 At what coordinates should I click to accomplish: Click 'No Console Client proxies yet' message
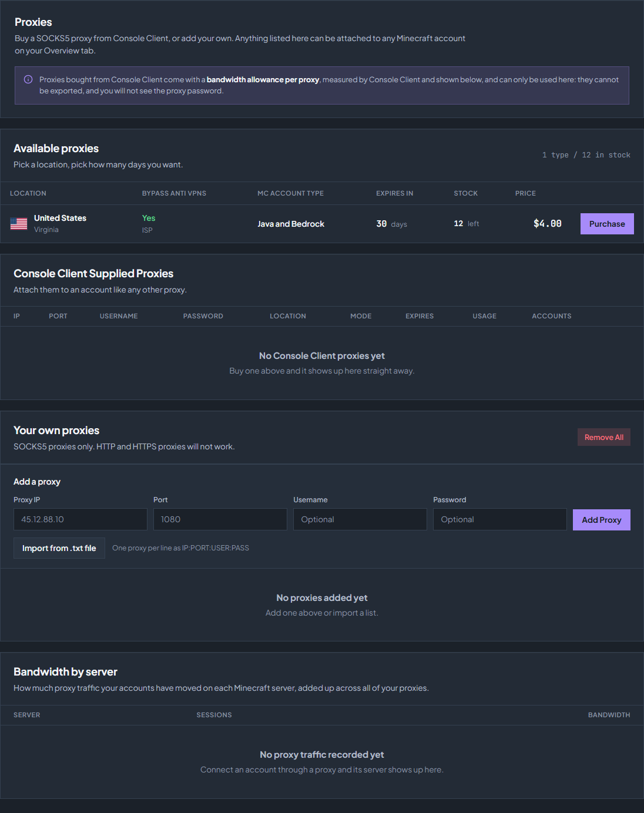[x=322, y=356]
